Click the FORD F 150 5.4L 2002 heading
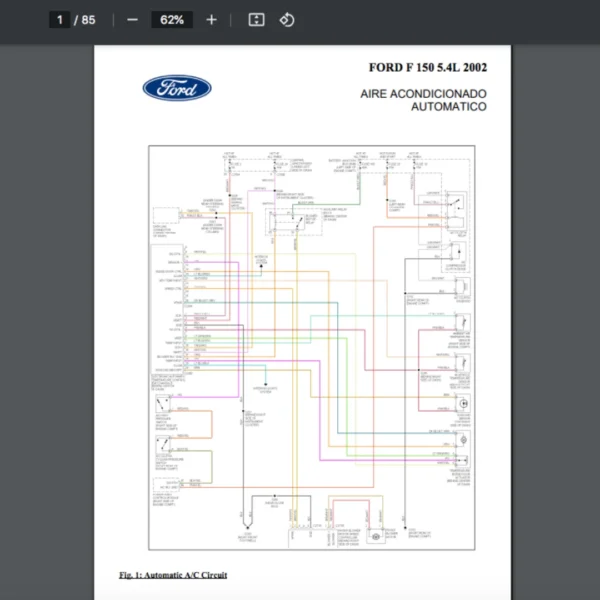The width and height of the screenshot is (600, 600). point(427,68)
